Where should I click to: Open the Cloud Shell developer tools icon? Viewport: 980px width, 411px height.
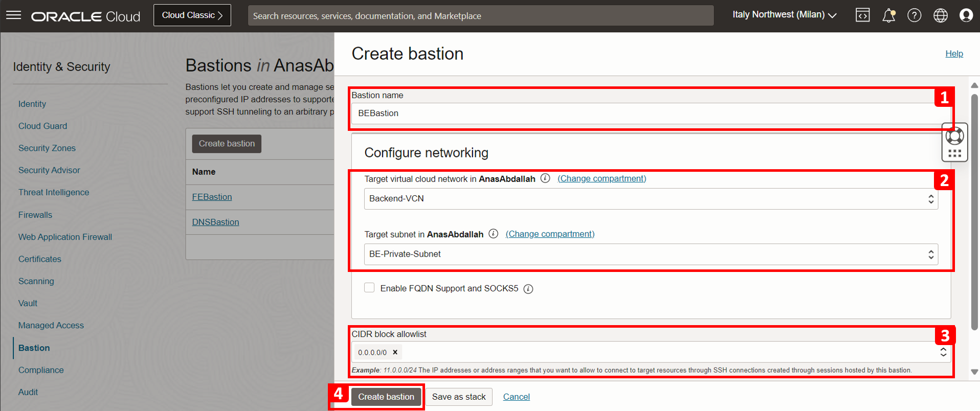point(862,15)
